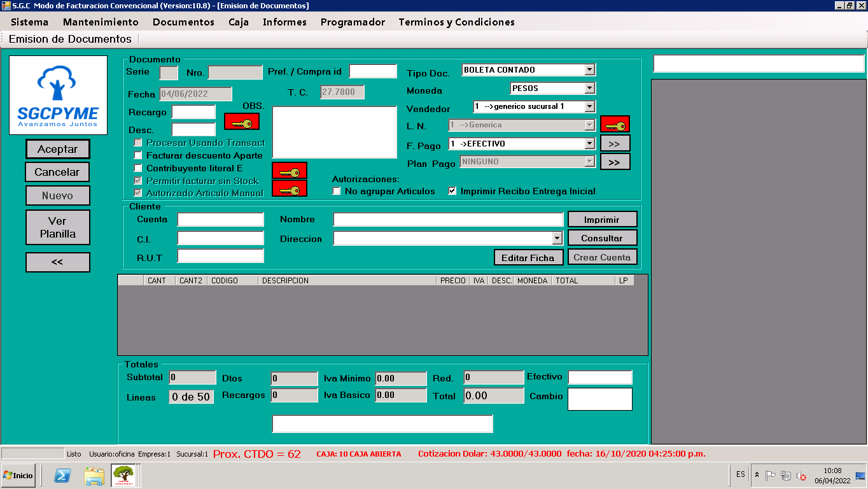This screenshot has width=868, height=489.
Task: Click the SGC tree icon in taskbar
Action: (122, 476)
